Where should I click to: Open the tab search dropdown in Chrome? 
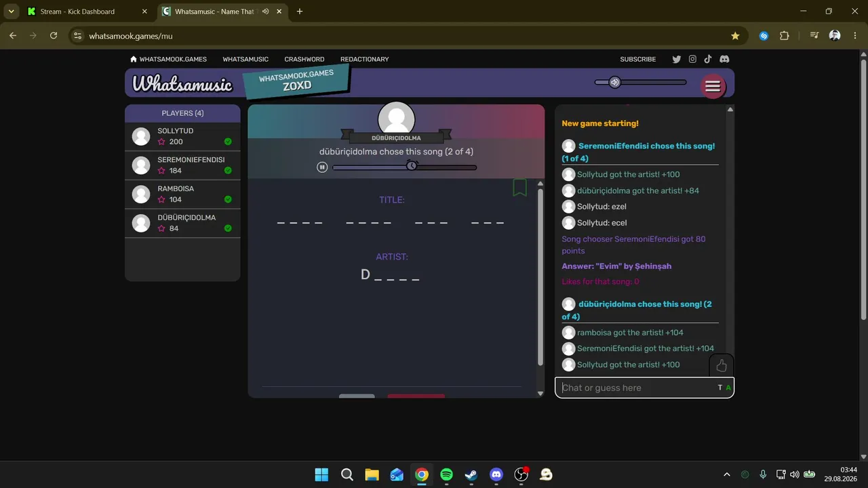12,12
